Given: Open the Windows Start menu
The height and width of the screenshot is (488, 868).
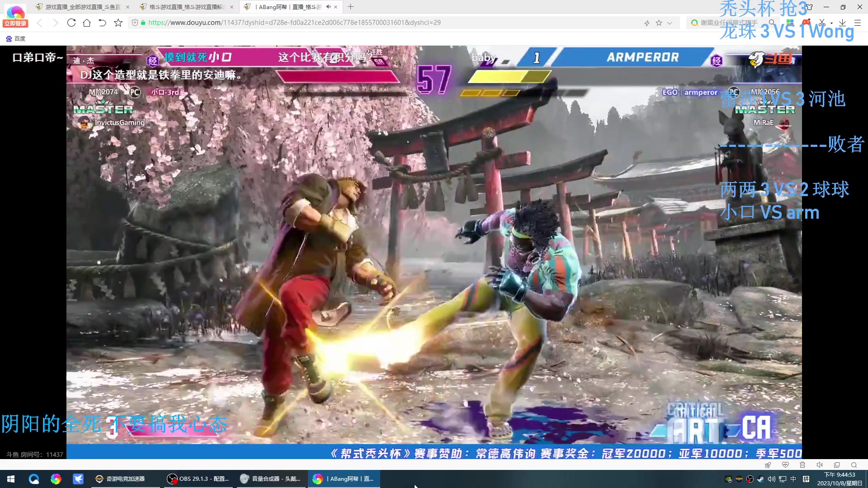Looking at the screenshot, I should point(11,479).
